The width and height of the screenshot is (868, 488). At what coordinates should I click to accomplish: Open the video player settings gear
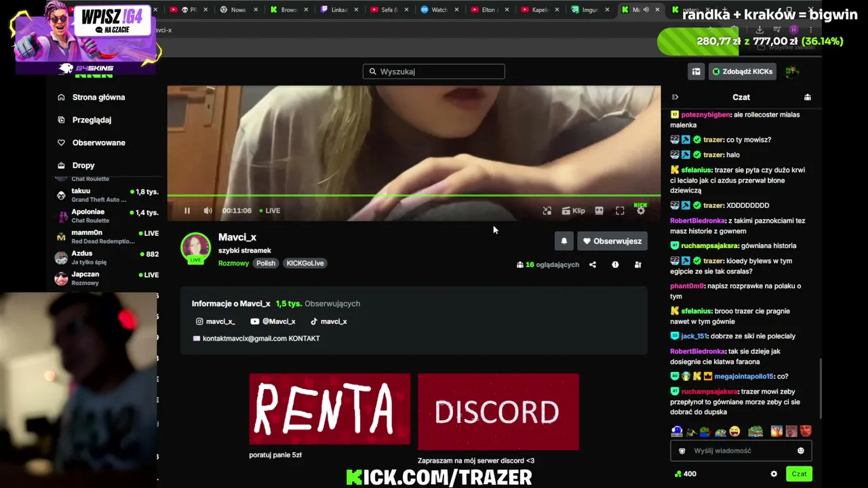tap(641, 211)
